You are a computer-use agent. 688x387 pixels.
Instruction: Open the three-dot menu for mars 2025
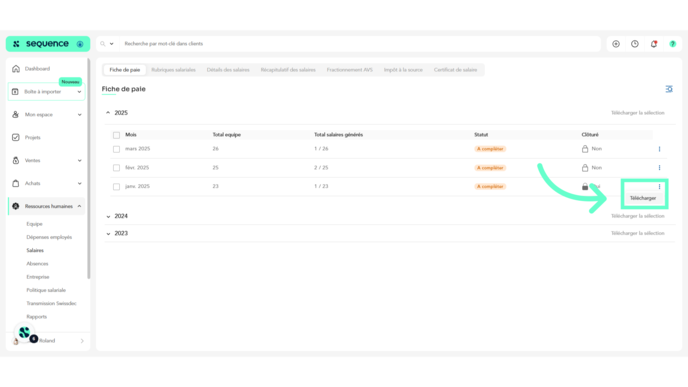(659, 149)
